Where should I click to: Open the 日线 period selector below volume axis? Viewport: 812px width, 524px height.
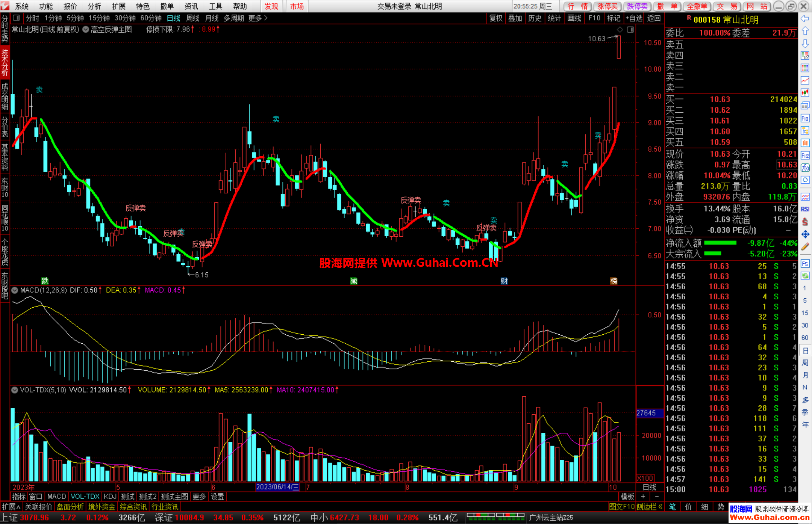(x=649, y=487)
